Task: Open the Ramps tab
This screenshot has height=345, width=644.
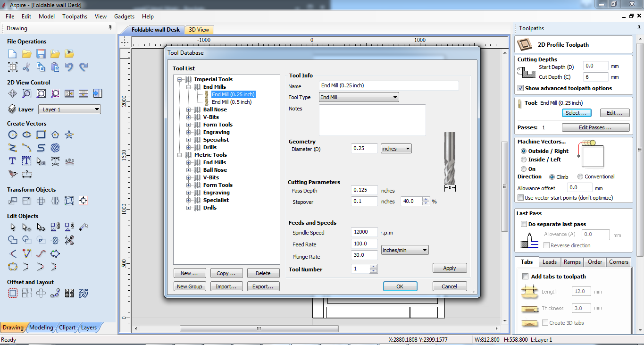Action: (x=572, y=262)
